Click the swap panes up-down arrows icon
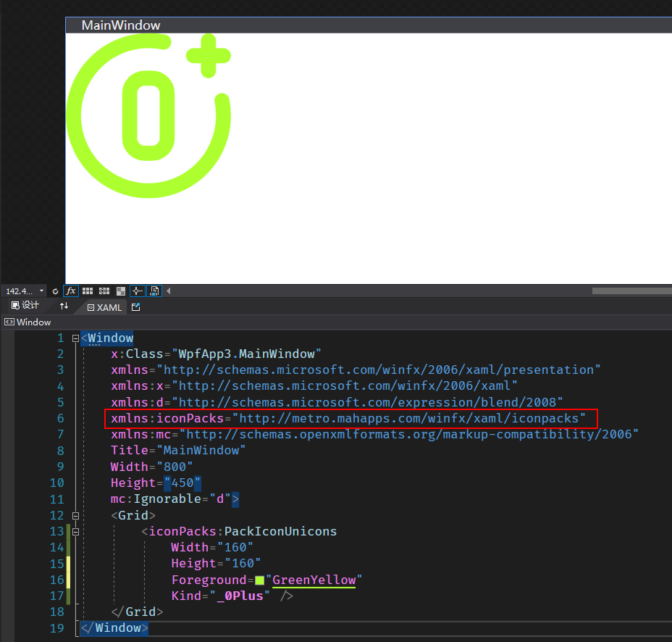672x642 pixels. [64, 306]
